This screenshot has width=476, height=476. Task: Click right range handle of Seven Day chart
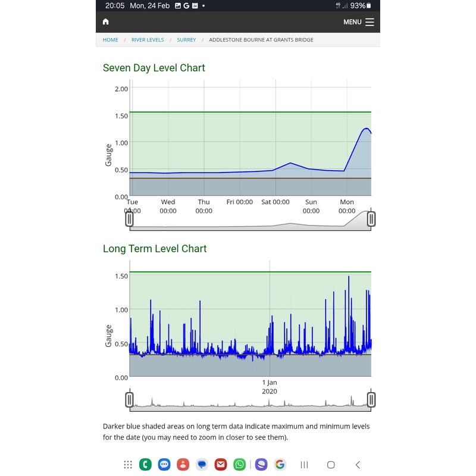(x=371, y=219)
